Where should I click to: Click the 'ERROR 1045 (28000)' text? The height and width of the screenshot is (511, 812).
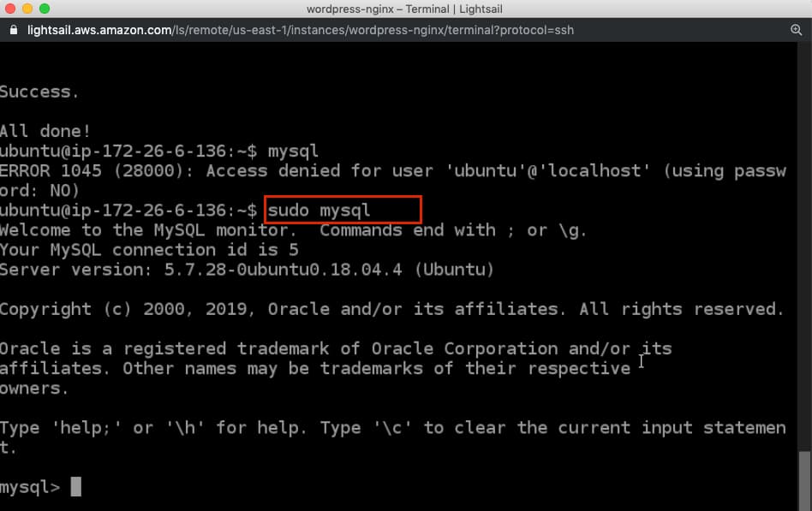pyautogui.click(x=92, y=171)
